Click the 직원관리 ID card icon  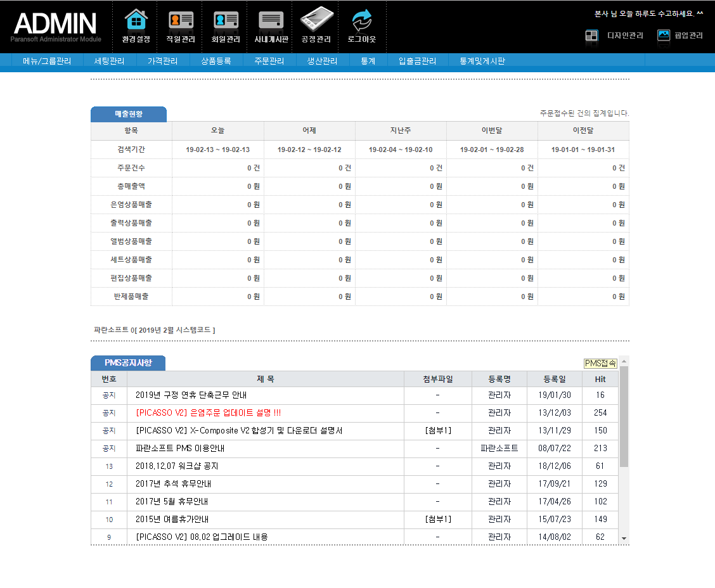click(180, 20)
